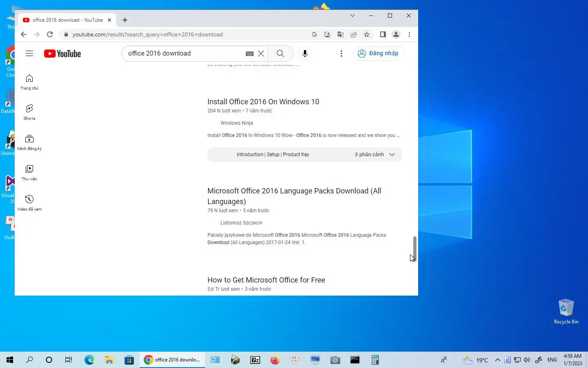588x368 pixels.
Task: Click text '204 N lượt xem'
Action: pyautogui.click(x=224, y=111)
